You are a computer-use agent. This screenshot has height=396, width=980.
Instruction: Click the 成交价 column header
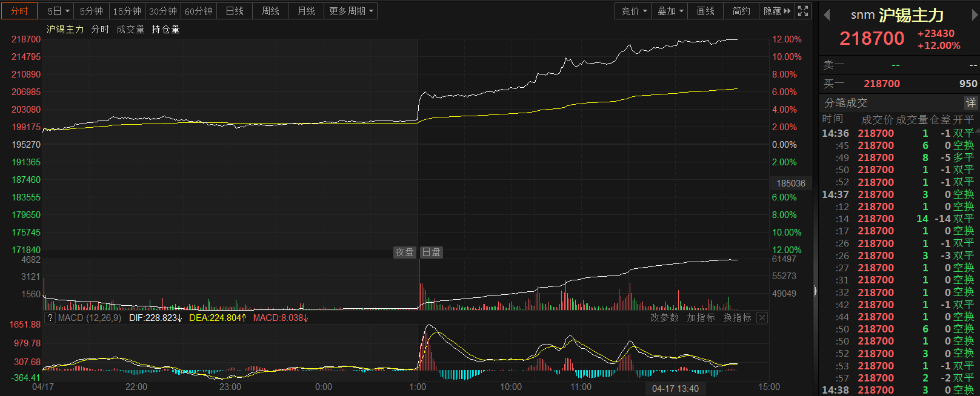click(x=877, y=120)
